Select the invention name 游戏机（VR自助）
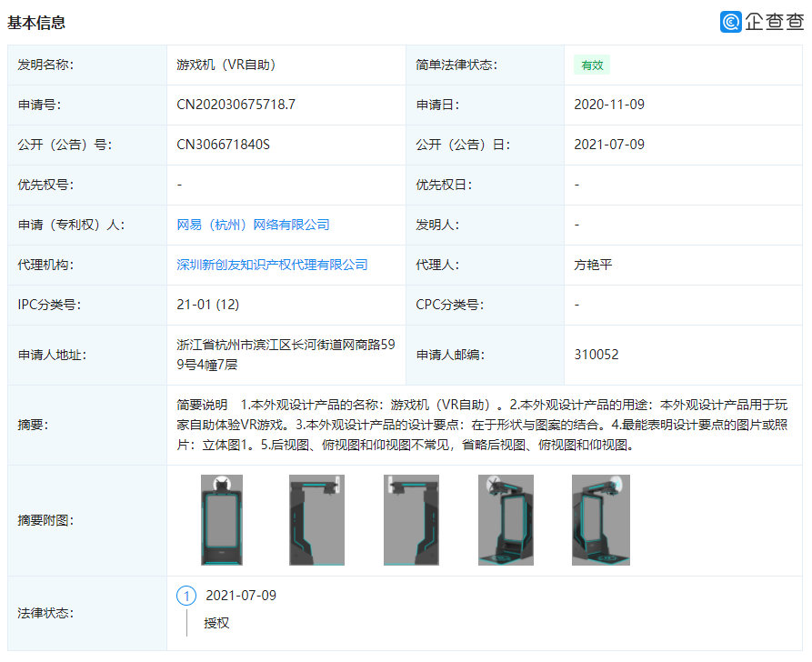 226,65
